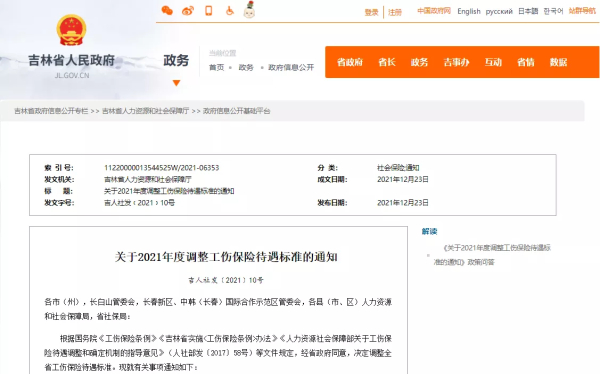The width and height of the screenshot is (600, 374).
Task: Select 互动 in orange nav bar
Action: (x=493, y=62)
